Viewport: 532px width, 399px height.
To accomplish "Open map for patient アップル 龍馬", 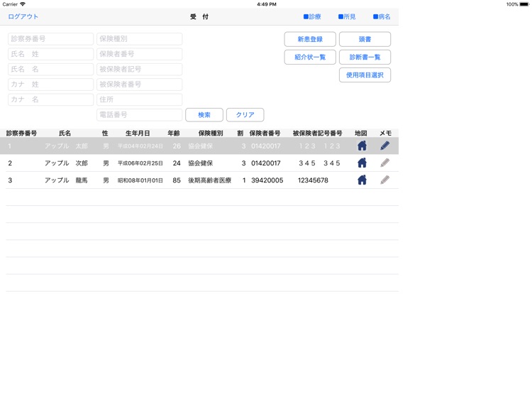I will pos(362,180).
